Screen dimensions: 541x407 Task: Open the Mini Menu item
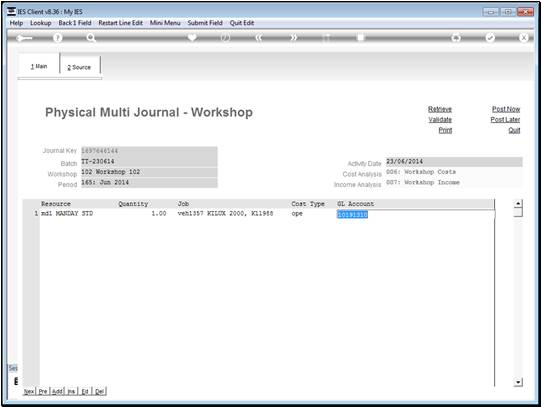(x=165, y=23)
